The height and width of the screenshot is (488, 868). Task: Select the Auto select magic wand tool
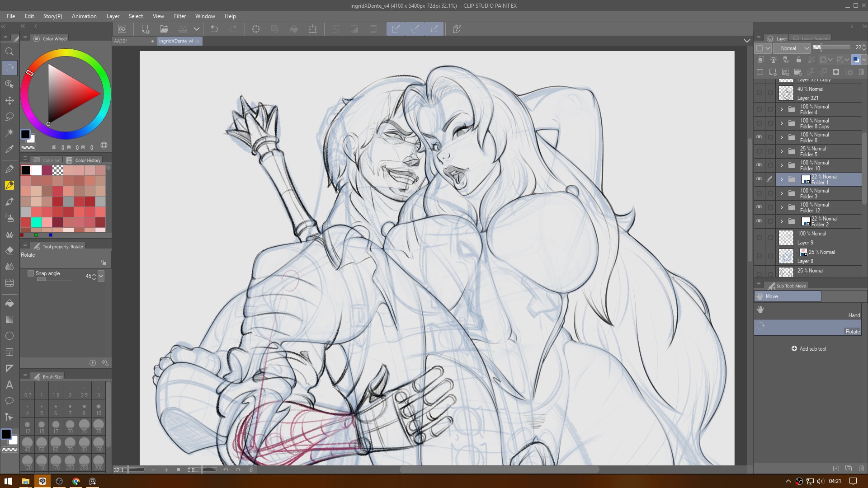pyautogui.click(x=9, y=133)
